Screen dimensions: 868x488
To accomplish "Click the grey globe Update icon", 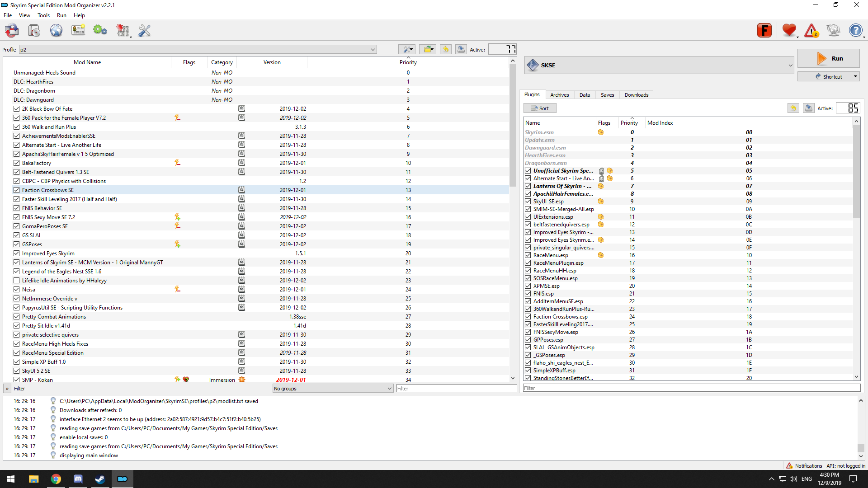I will [833, 30].
